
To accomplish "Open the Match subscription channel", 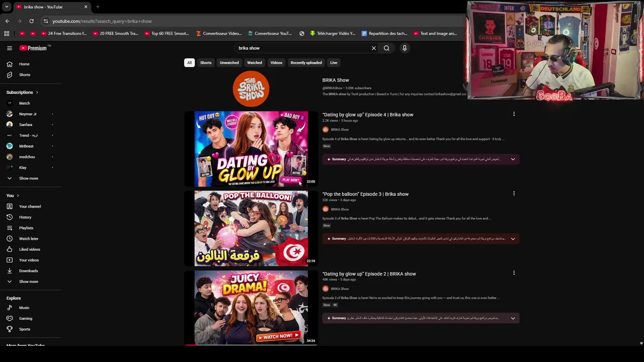I will 24,103.
